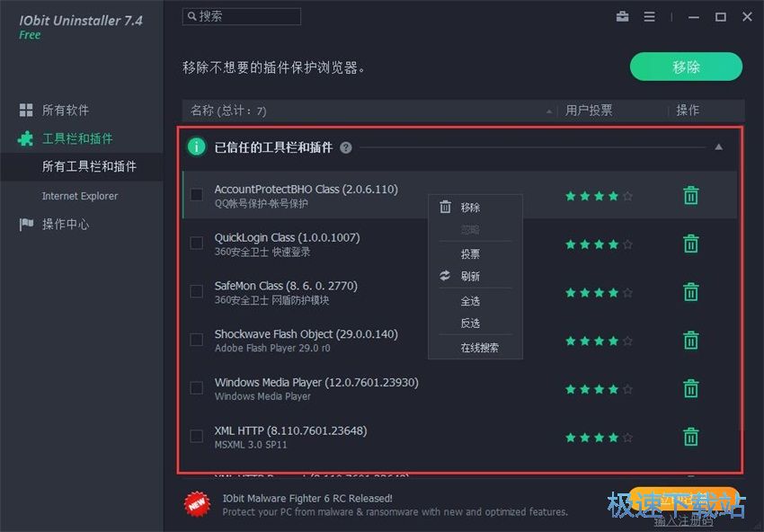
Task: Select the 'Adobe Flash Player 29.0 r0' text
Action: (x=272, y=349)
